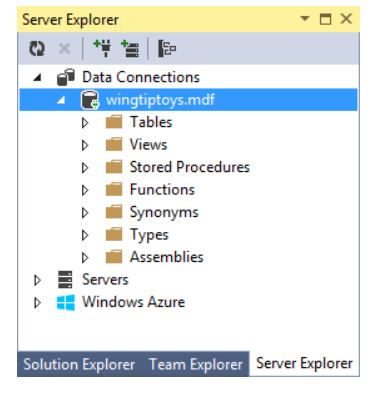Collapse the Data Connections node
Image resolution: width=390 pixels, height=397 pixels.
(x=37, y=78)
